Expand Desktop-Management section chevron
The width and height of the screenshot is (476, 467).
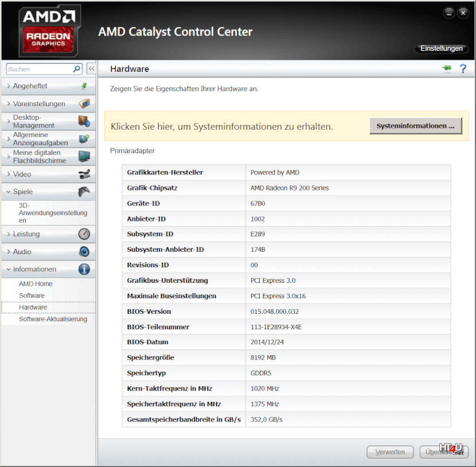9,121
